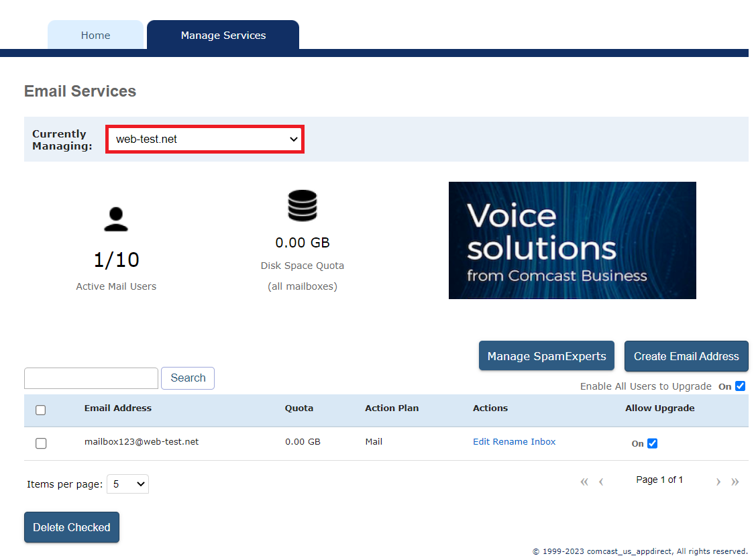Screen dimensions: 756x558
Task: Go to the previous results page
Action: point(600,481)
